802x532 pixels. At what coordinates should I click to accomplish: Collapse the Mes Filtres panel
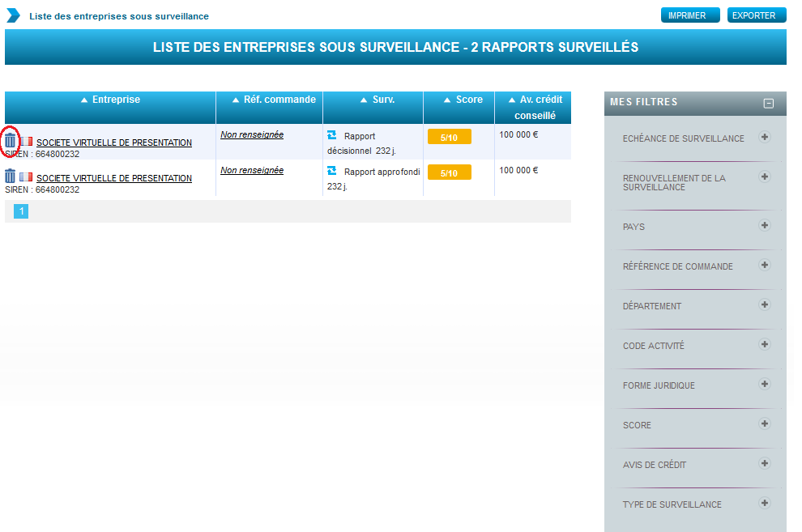pyautogui.click(x=768, y=103)
